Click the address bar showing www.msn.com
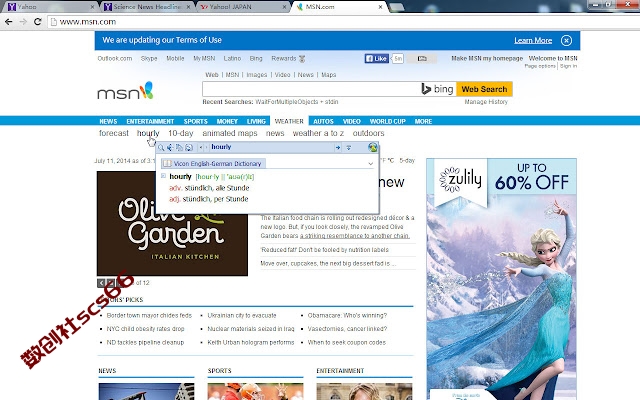This screenshot has width=640, height=400. point(343,22)
